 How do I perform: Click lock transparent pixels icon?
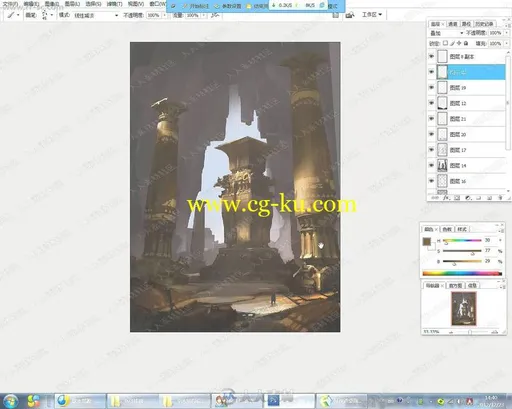pos(445,43)
